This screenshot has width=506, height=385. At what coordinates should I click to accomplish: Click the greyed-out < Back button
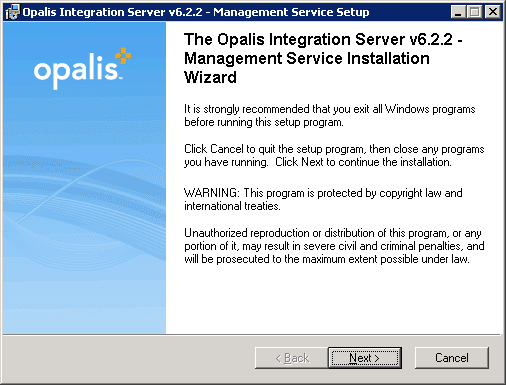tap(292, 358)
